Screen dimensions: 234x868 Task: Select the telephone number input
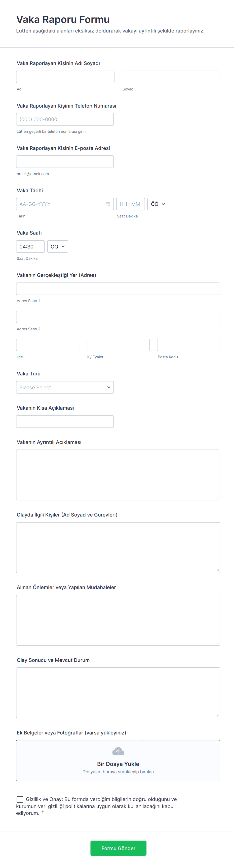coord(65,120)
